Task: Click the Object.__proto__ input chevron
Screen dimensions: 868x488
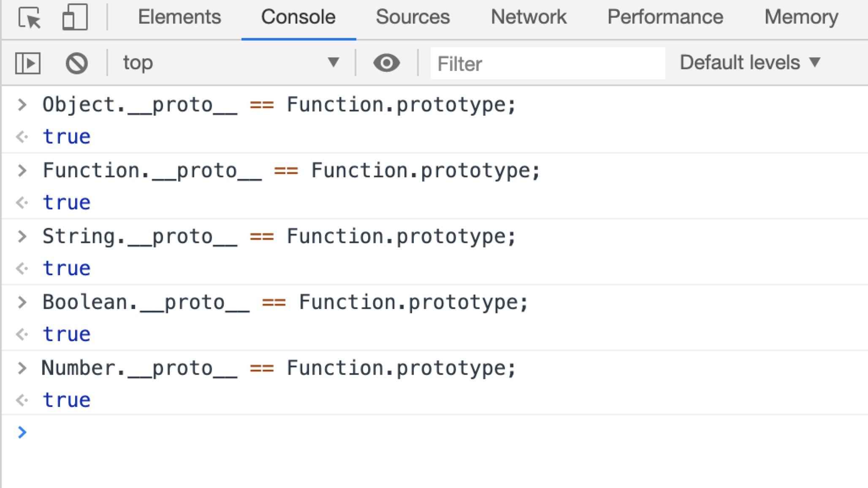Action: tap(22, 105)
